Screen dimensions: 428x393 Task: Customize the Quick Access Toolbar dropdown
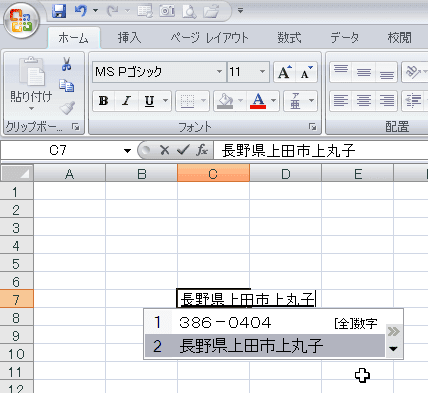pyautogui.click(x=240, y=11)
